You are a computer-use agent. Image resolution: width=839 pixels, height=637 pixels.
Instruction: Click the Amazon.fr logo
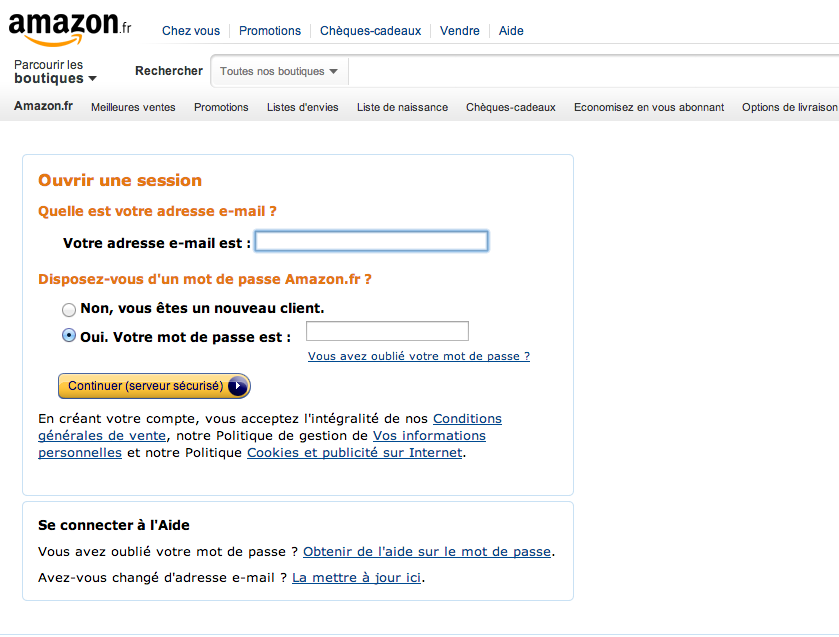coord(68,28)
